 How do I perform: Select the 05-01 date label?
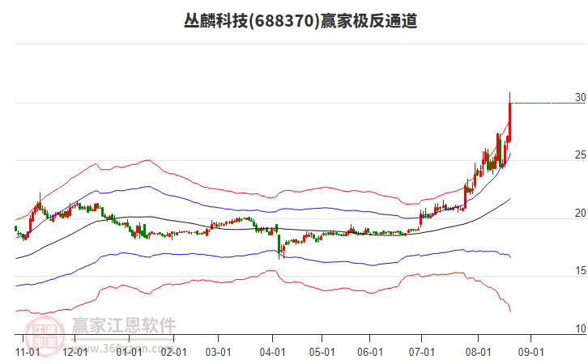tap(322, 353)
